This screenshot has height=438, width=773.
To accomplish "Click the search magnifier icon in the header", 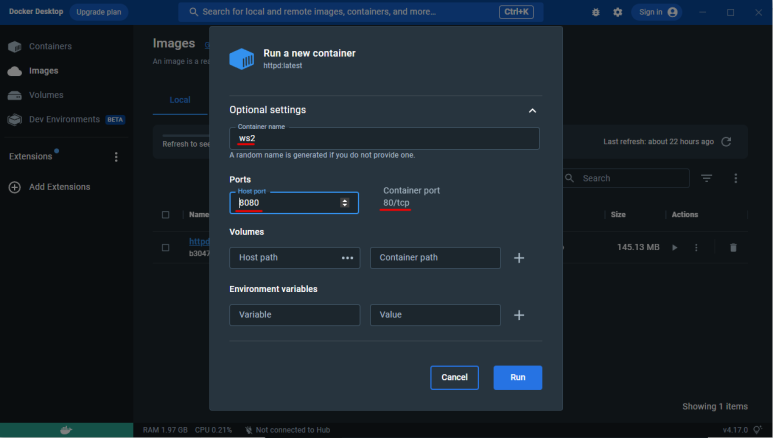I will click(x=194, y=12).
